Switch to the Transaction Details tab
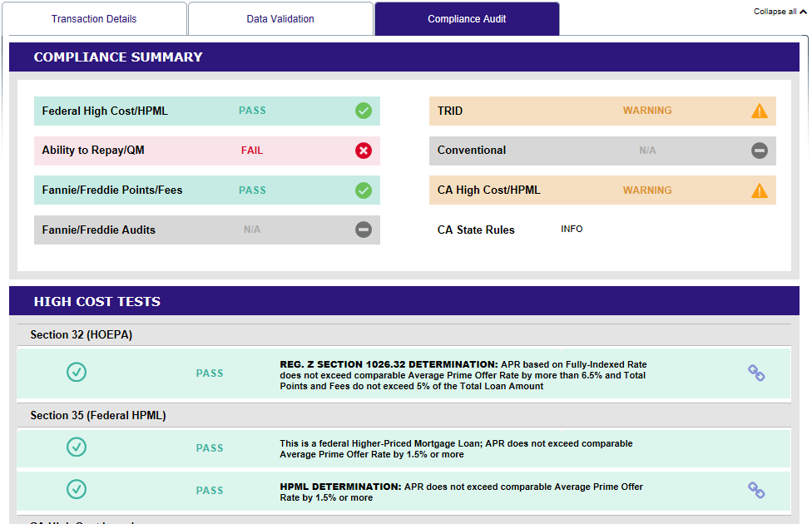This screenshot has width=812, height=524. pos(94,19)
